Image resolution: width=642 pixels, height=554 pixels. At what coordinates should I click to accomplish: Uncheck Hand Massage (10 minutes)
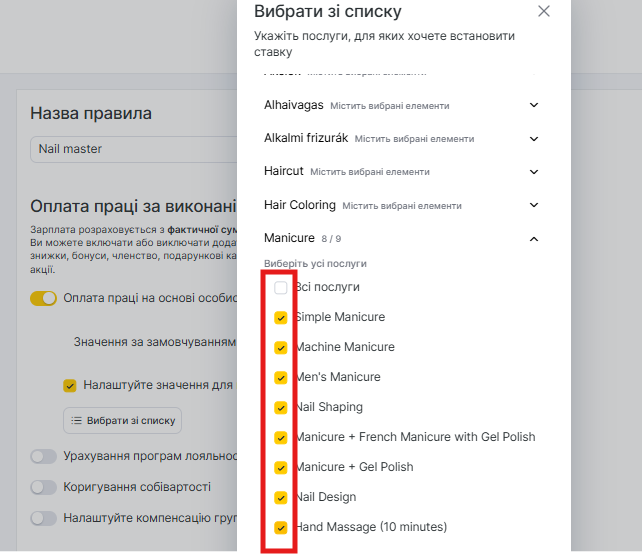point(281,527)
